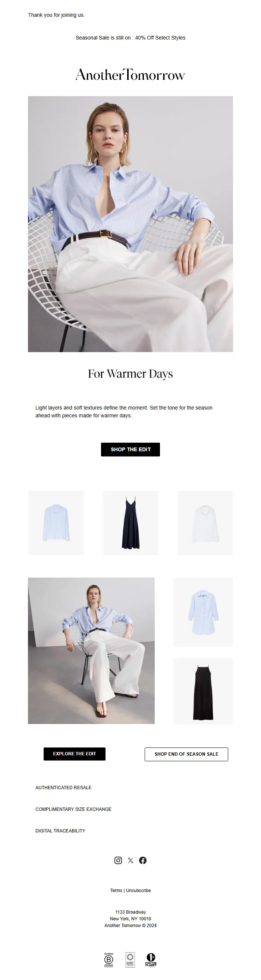Open the Facebook icon link
The height and width of the screenshot is (980, 261).
pyautogui.click(x=143, y=860)
